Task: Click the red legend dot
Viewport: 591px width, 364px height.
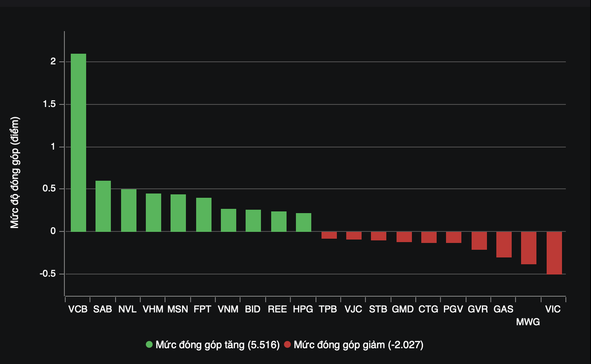Action: click(x=287, y=345)
